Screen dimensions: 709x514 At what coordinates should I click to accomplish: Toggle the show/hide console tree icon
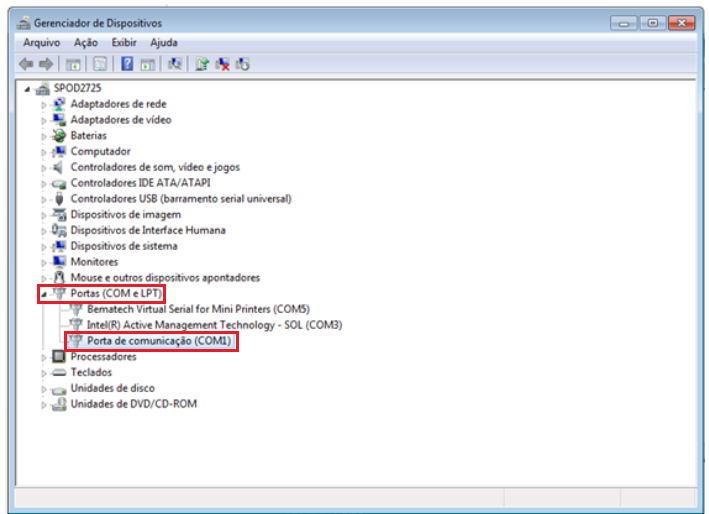[73, 65]
